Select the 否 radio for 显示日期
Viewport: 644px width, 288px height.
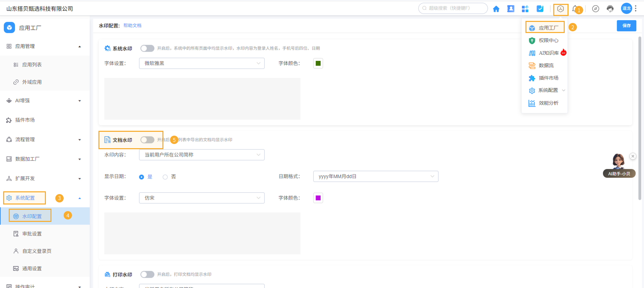point(165,177)
